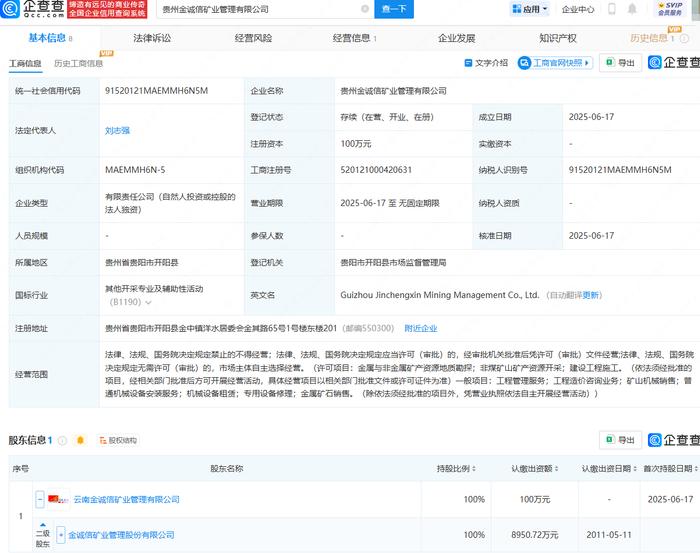The image size is (700, 553).
Task: Click 所属地区 value 贵州省贵阳市开阳县
Action: pyautogui.click(x=142, y=262)
